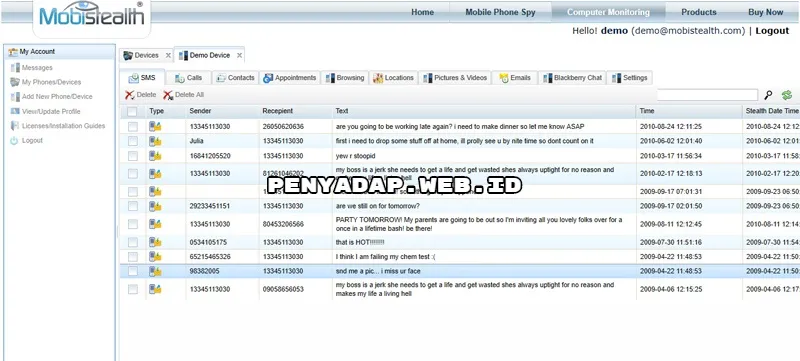
Task: Open Mobile Phone Spy page
Action: (500, 12)
